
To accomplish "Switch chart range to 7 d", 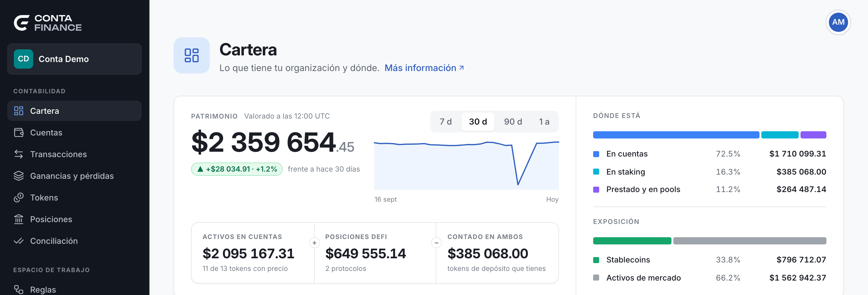I will coord(445,122).
